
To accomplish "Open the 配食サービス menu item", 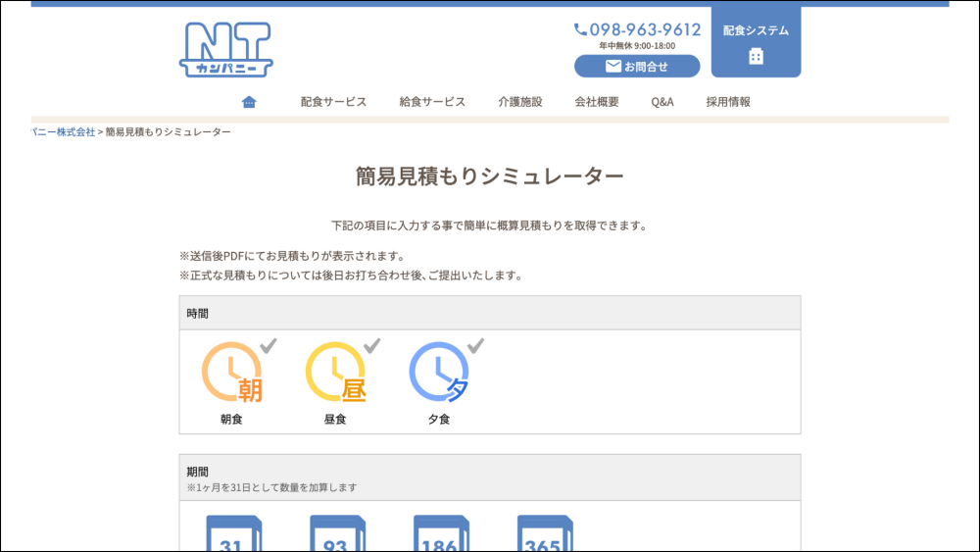I will click(333, 102).
